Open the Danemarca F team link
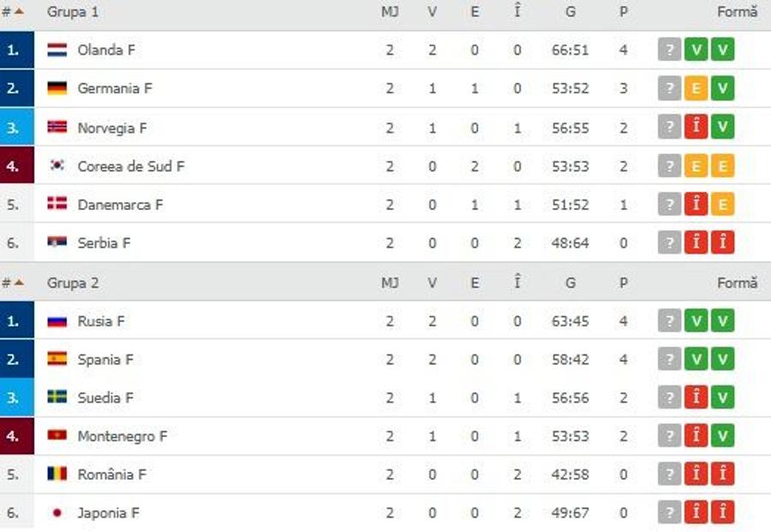The height and width of the screenshot is (532, 771). (x=120, y=205)
